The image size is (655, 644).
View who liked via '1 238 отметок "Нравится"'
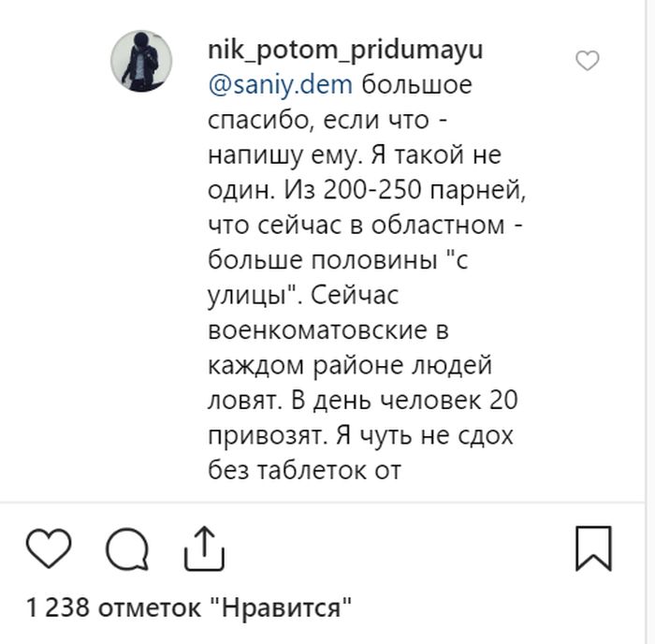(191, 608)
